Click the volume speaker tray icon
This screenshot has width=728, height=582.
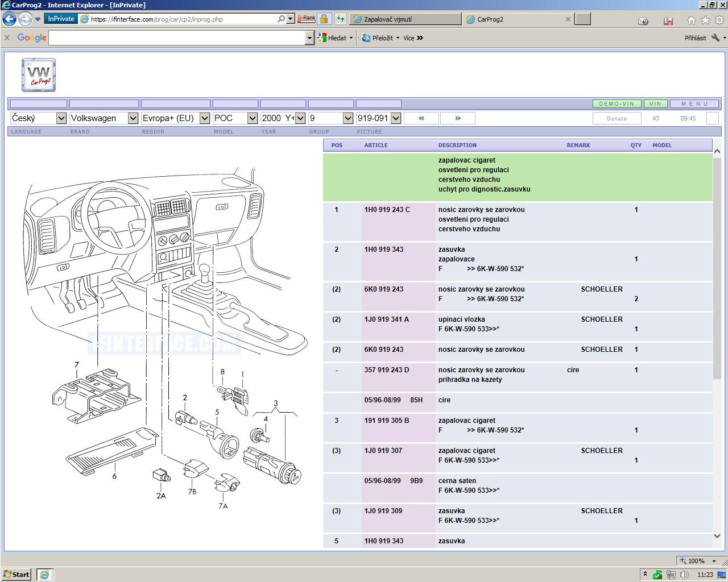tap(684, 575)
